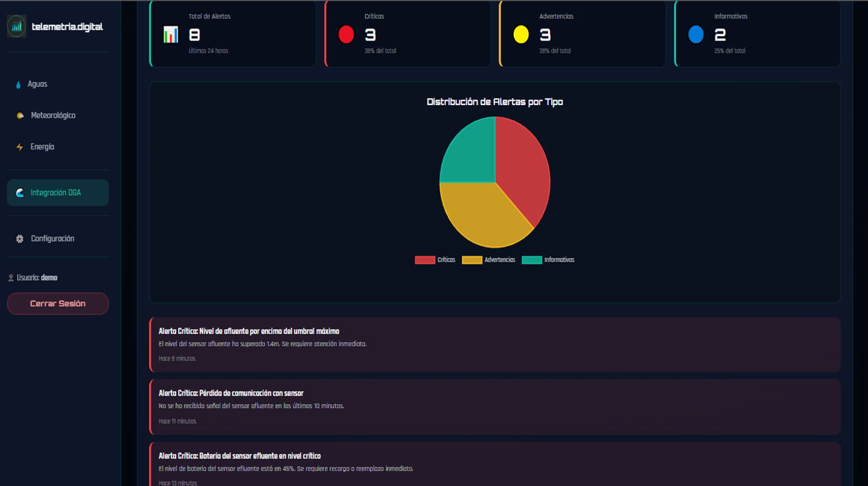
Task: Click the bar chart icon on Total de Alertas
Action: pyautogui.click(x=170, y=35)
